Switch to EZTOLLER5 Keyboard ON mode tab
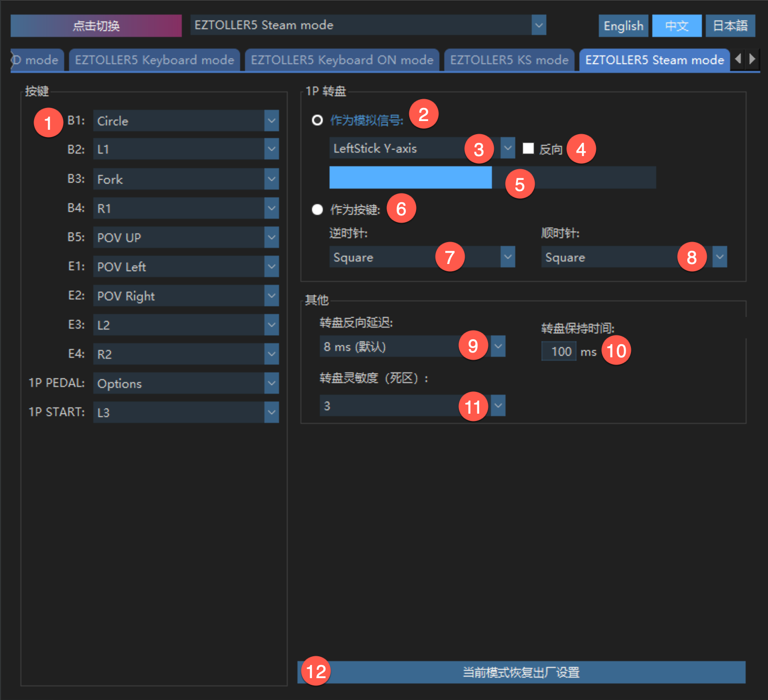 (x=342, y=60)
